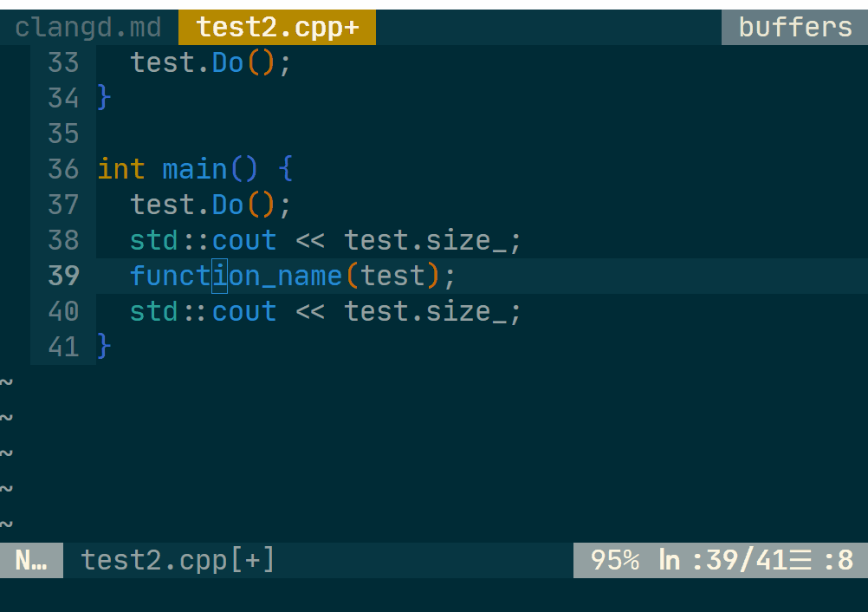Click cout on line 38

pos(244,240)
